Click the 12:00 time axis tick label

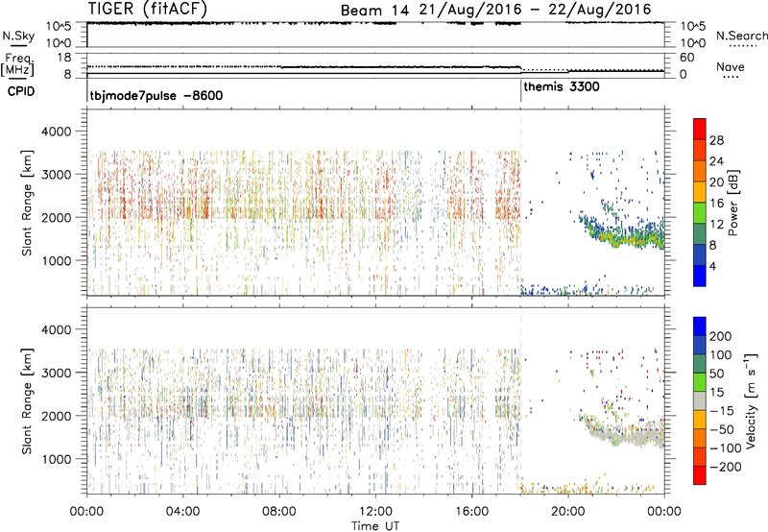point(375,512)
